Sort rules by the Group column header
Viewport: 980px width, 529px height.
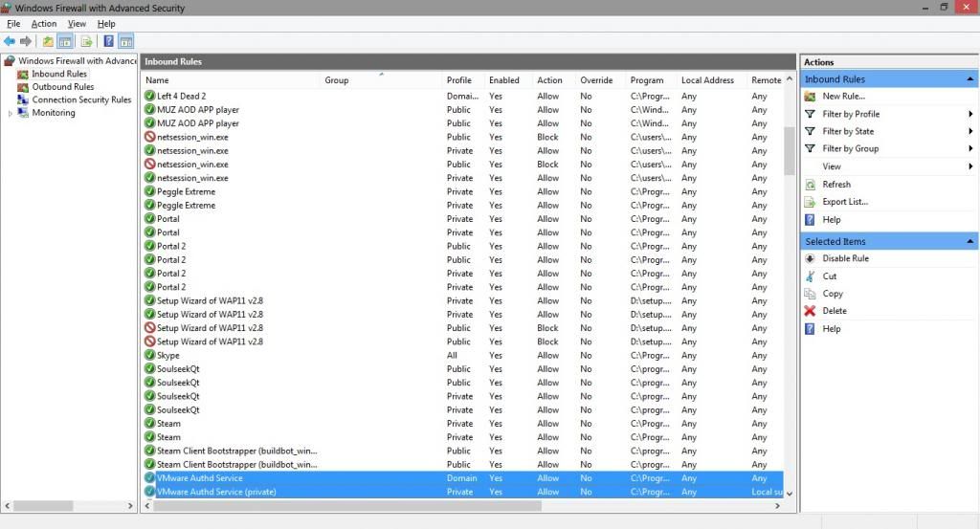coord(381,80)
